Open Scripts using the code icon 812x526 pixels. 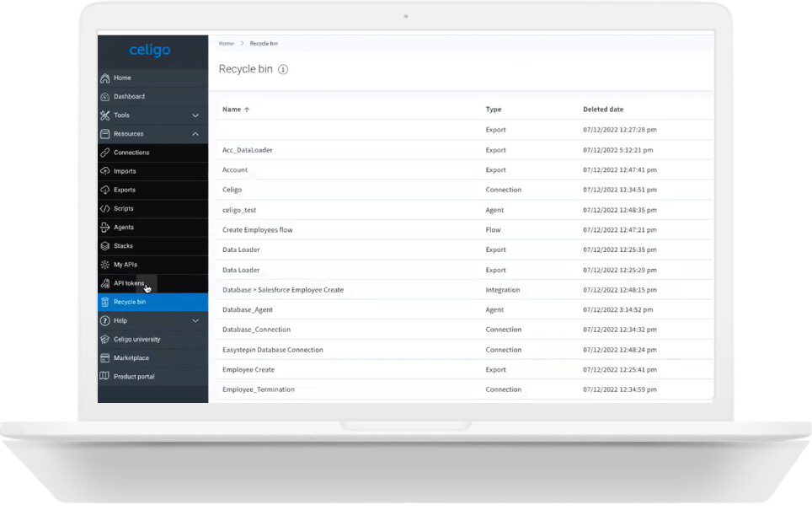(x=105, y=208)
